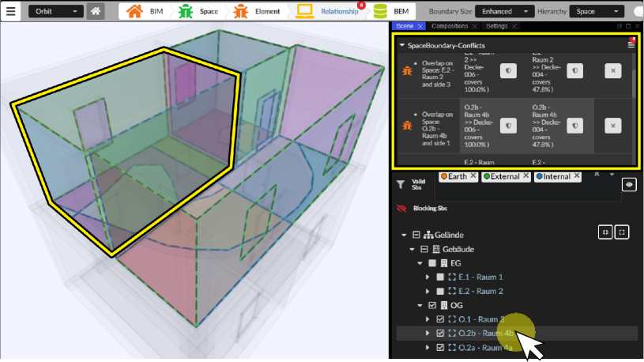Open the Boundary Size Enhanced dropdown
The width and height of the screenshot is (644, 362).
pyautogui.click(x=507, y=12)
